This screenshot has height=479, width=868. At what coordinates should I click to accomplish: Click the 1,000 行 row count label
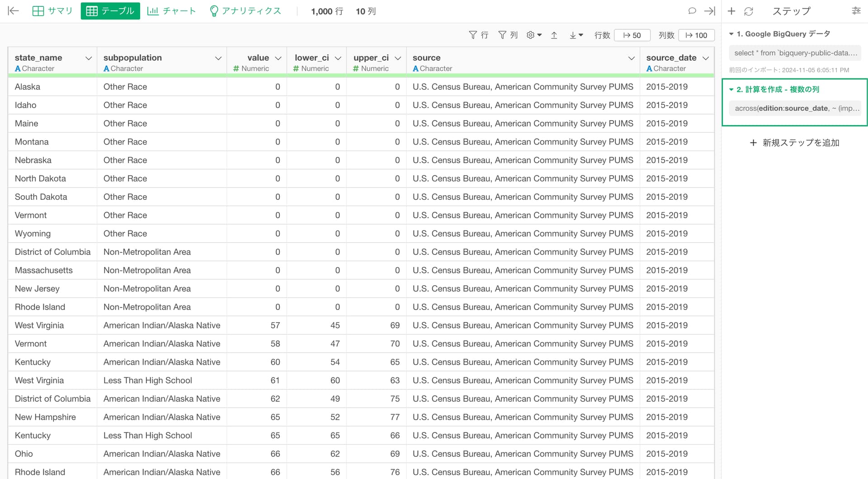[327, 11]
